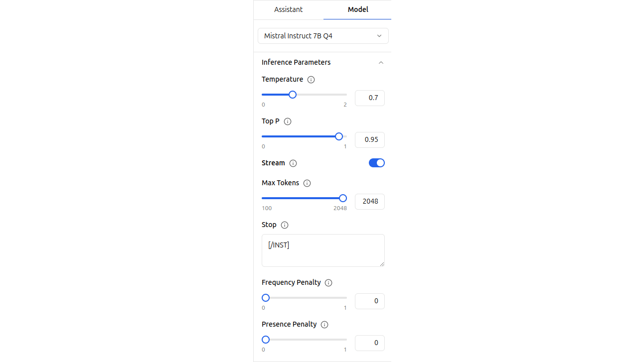Screen dimensions: 644x362
Task: Click the model selector chevron arrow
Action: pyautogui.click(x=379, y=36)
